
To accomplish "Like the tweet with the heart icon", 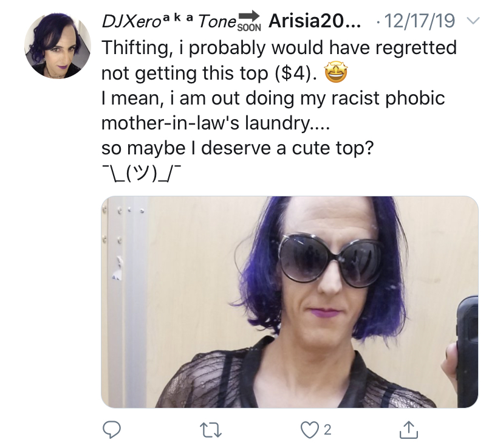I will (309, 430).
